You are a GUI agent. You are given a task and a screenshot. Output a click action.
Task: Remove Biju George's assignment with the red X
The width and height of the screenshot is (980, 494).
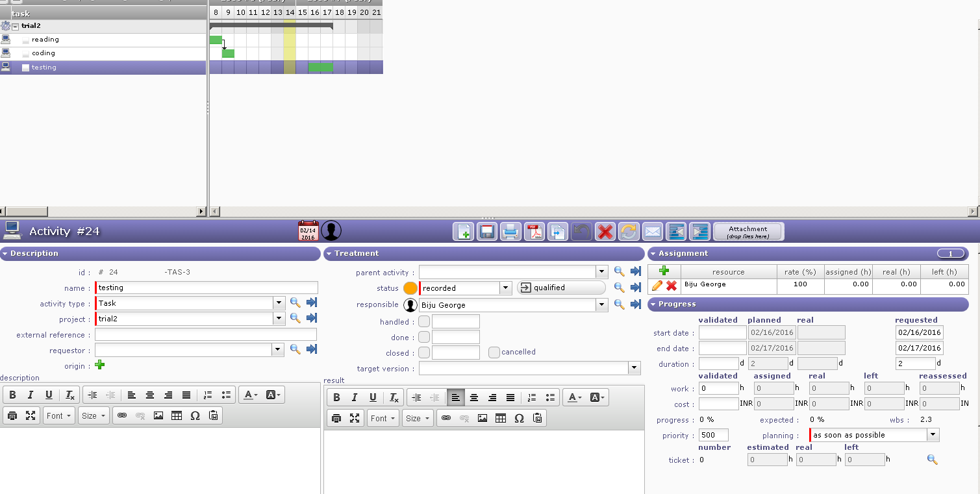click(672, 286)
